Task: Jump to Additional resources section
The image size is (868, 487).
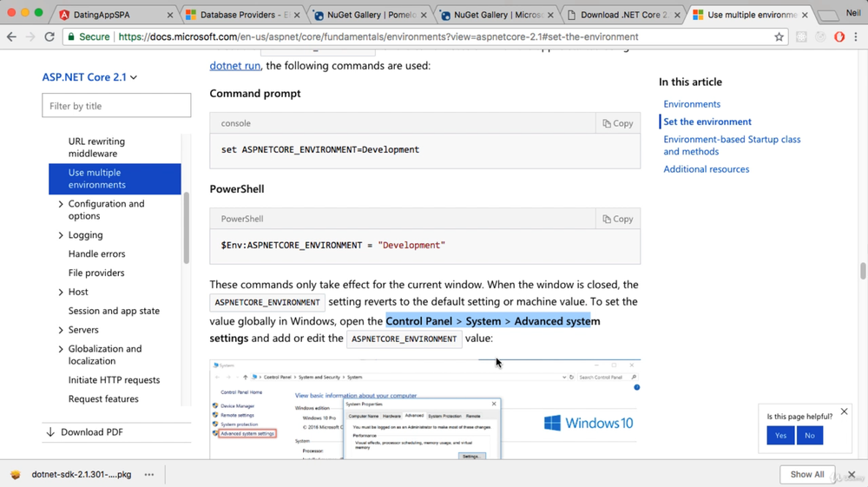Action: click(x=706, y=169)
